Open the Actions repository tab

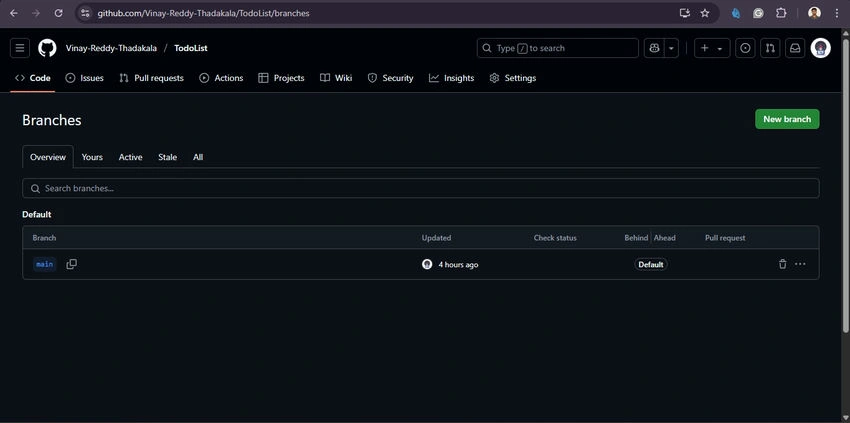pos(221,78)
